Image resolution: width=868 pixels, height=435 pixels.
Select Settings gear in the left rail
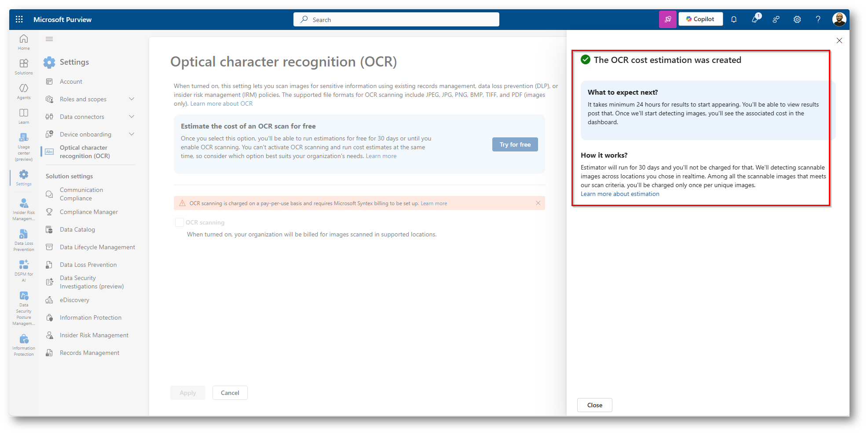click(24, 178)
